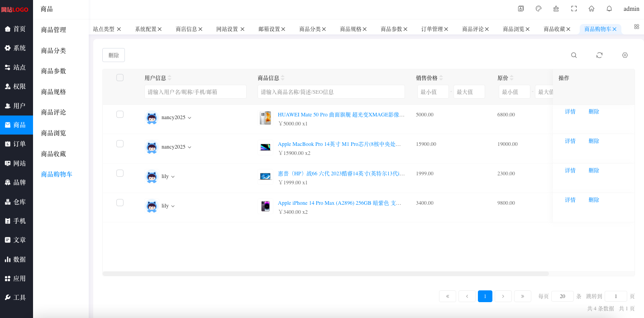
Task: Toggle fullscreen mode icon
Action: 574,9
